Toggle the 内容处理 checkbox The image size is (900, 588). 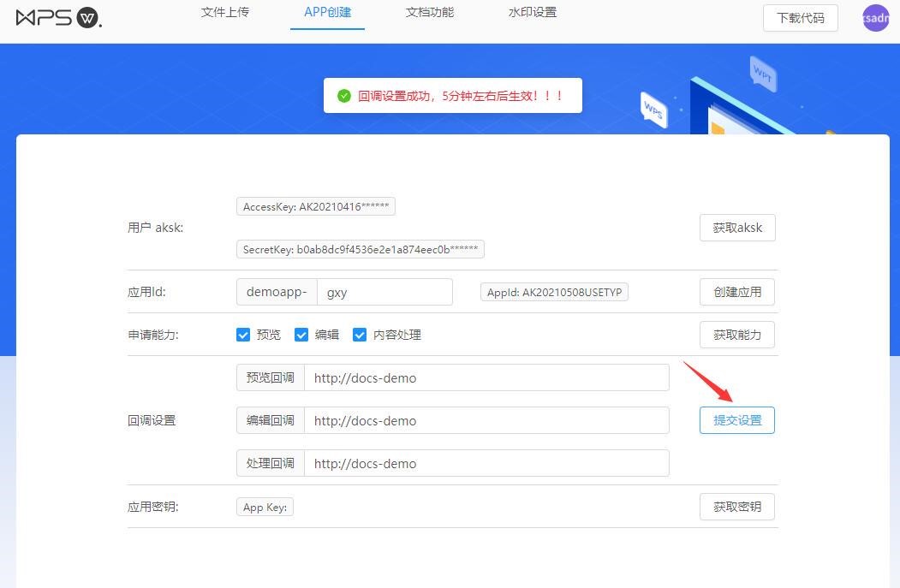(x=360, y=335)
